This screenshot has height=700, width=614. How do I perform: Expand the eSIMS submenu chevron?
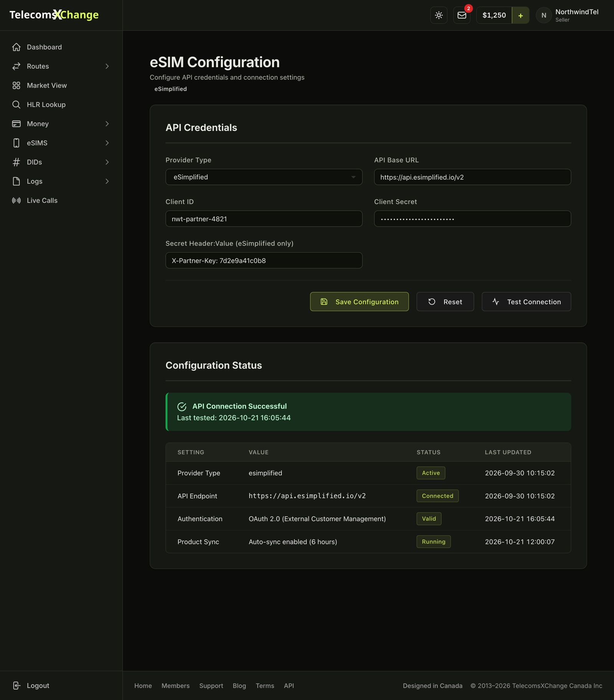pos(107,143)
